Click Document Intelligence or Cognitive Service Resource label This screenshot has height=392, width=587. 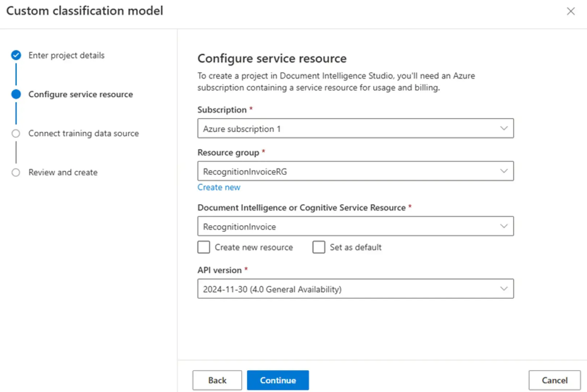[301, 208]
